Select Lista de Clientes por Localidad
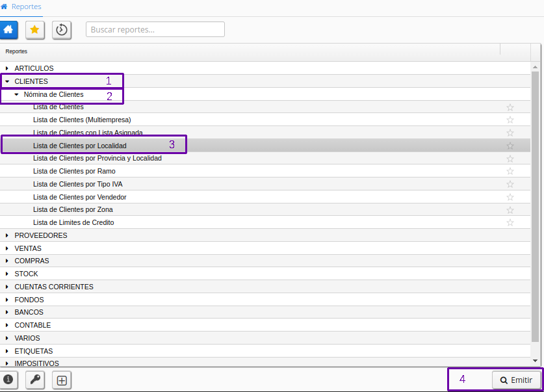 click(80, 146)
